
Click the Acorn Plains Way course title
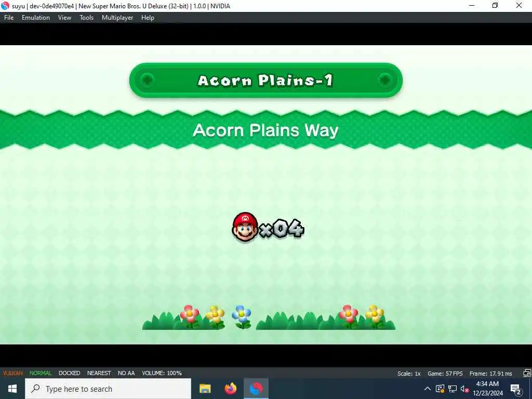click(265, 130)
